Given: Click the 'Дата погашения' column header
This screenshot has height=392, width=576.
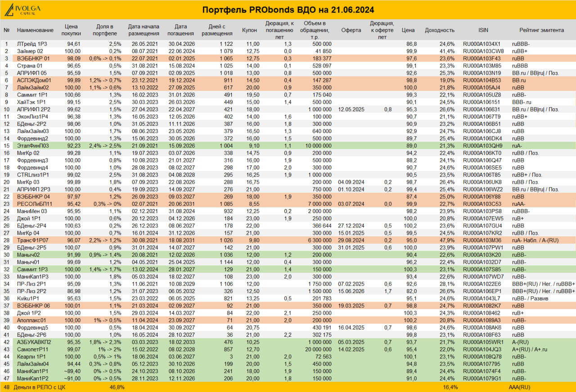Looking at the screenshot, I should coord(180,30).
